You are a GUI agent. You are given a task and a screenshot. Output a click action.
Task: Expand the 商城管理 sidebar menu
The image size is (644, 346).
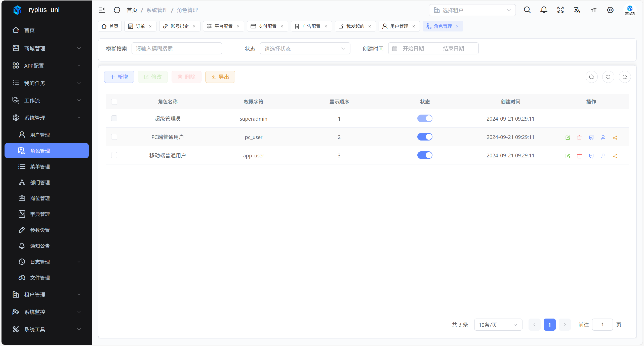tap(47, 48)
